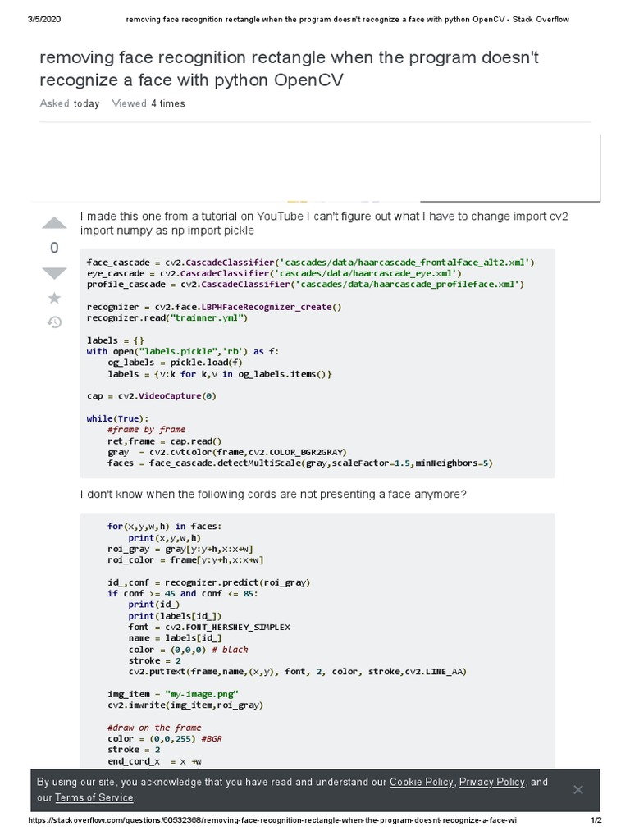Click the stackoverflow.com URL in the page footer
The image size is (630, 840).
click(x=272, y=820)
